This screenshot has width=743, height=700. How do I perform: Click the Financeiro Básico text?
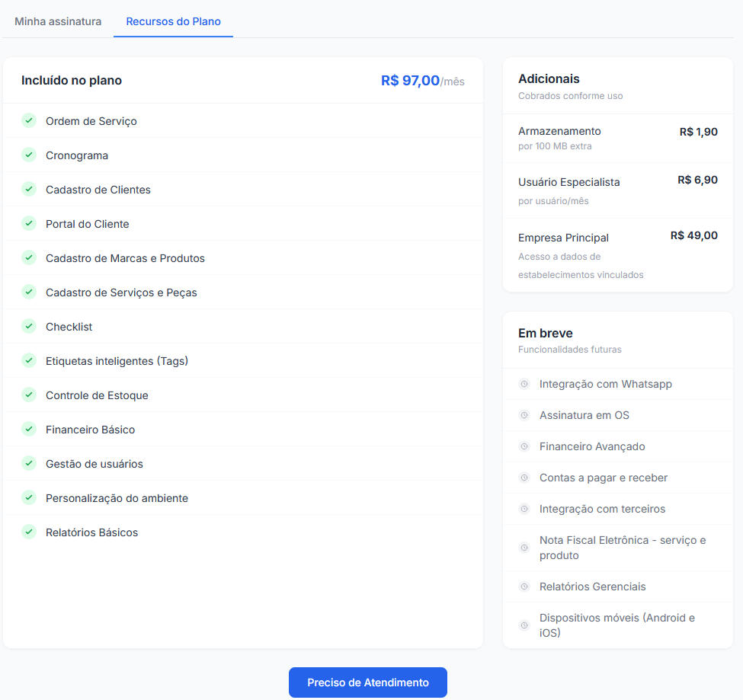point(91,430)
